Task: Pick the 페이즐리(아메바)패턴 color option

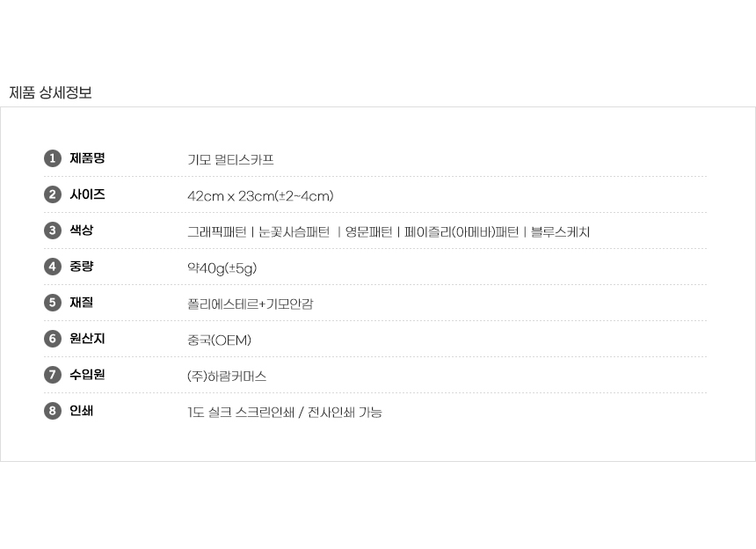Action: pos(462,232)
